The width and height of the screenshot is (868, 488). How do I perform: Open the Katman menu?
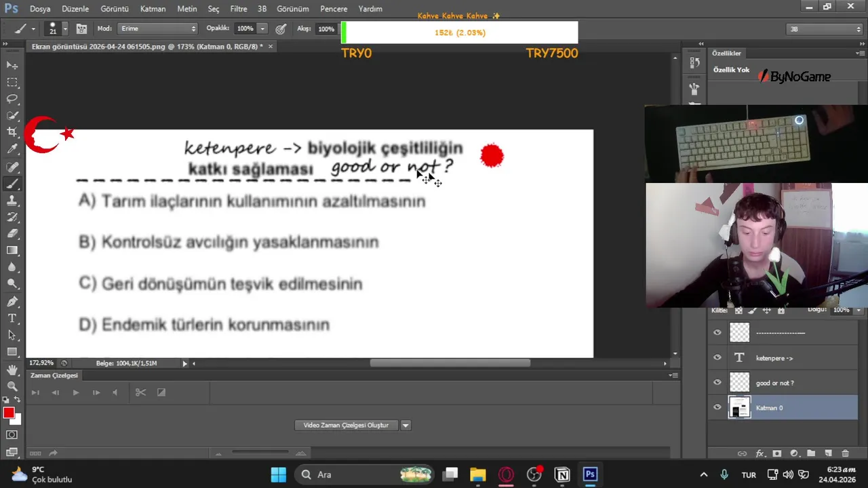[x=153, y=9]
